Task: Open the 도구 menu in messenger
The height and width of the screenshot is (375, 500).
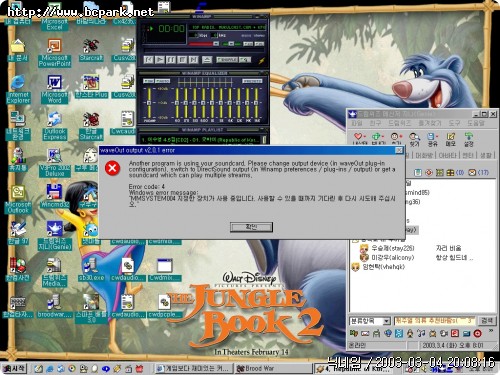Action: pyautogui.click(x=454, y=123)
